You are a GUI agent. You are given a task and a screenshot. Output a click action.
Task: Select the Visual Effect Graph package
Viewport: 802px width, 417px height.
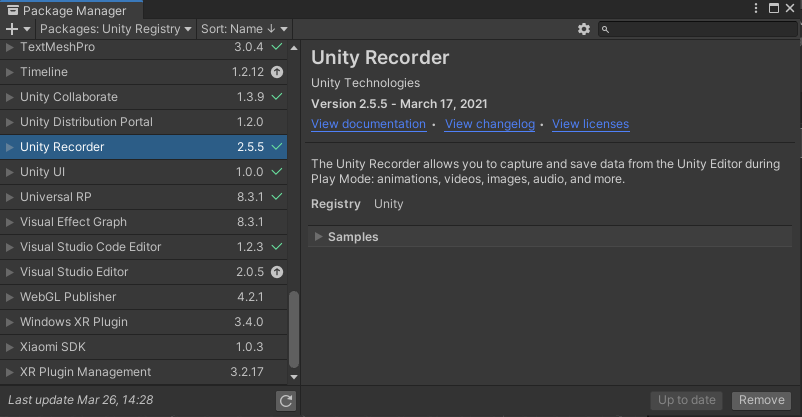tap(143, 222)
